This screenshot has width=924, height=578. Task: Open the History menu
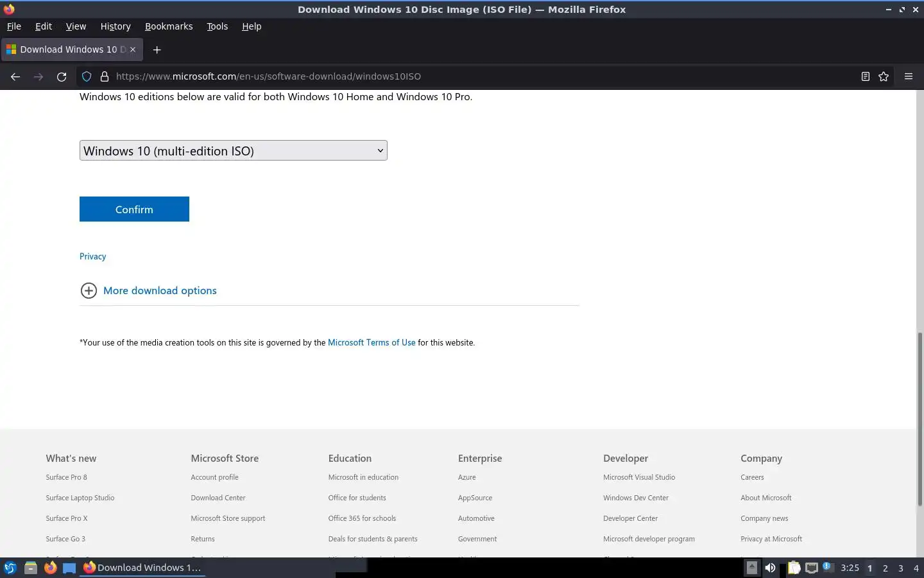[x=116, y=26]
